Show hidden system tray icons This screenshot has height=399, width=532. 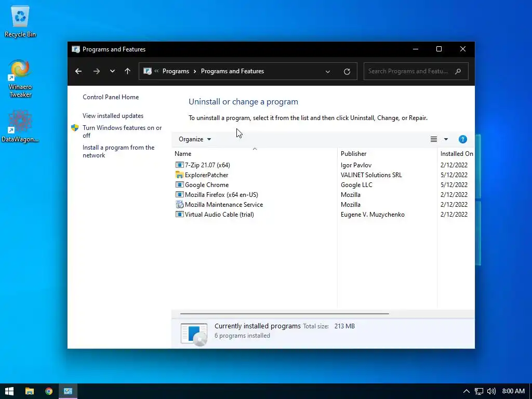click(467, 391)
